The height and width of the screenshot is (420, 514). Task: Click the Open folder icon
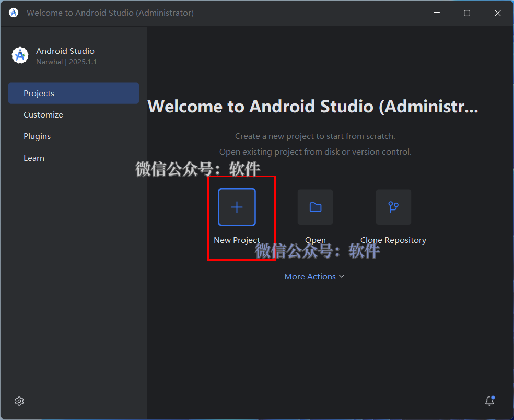tap(315, 207)
